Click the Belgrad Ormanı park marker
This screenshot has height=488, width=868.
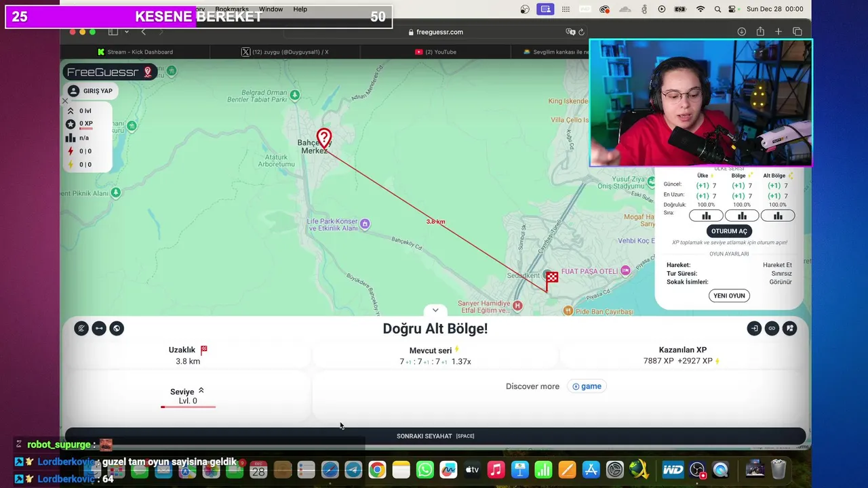[x=295, y=94]
